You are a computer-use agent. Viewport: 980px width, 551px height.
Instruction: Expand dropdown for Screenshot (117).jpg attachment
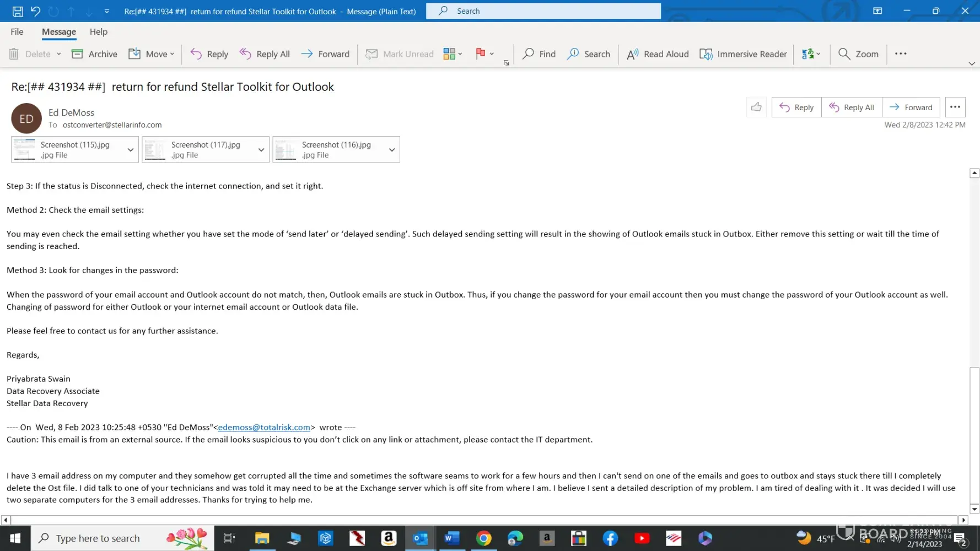coord(261,149)
